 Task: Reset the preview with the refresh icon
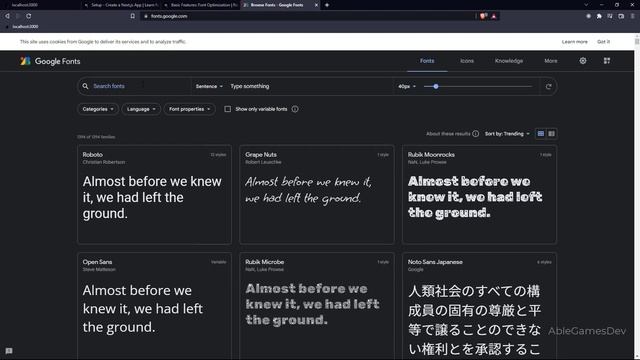pos(549,87)
